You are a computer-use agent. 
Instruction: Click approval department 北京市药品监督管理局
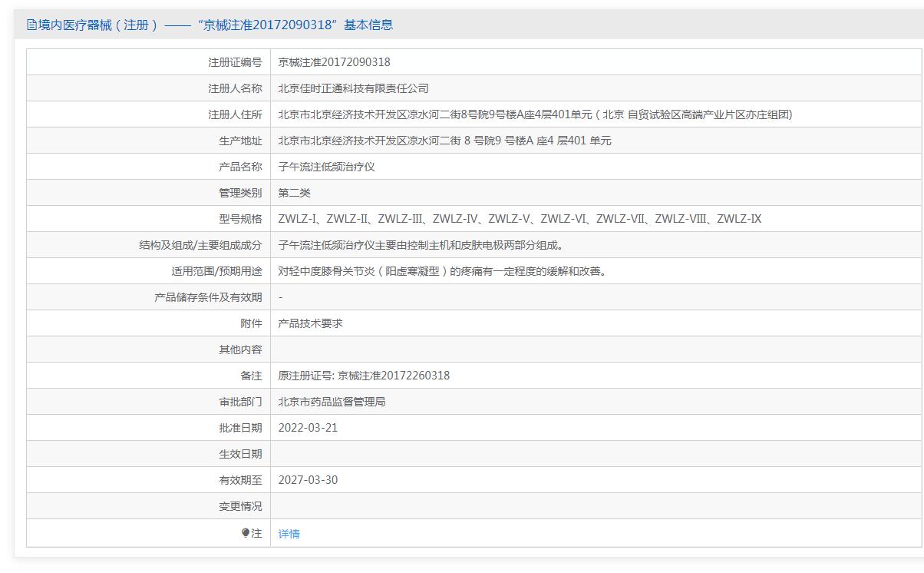pyautogui.click(x=332, y=402)
